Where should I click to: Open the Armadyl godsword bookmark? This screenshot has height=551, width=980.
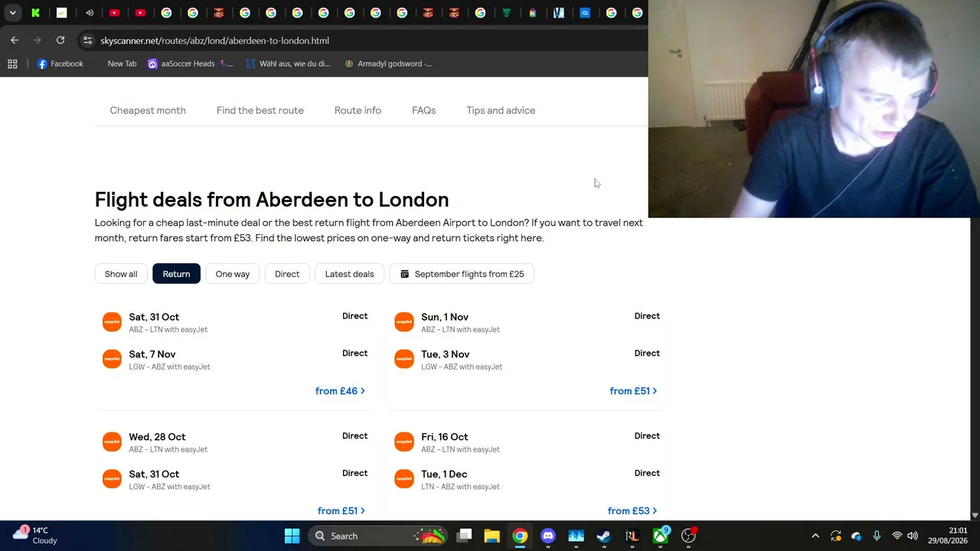click(x=388, y=64)
